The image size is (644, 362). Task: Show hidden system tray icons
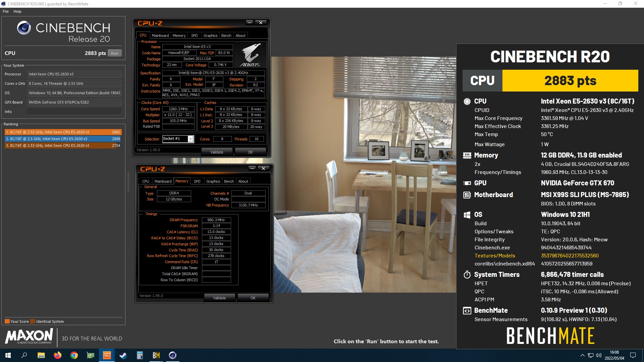(x=582, y=355)
